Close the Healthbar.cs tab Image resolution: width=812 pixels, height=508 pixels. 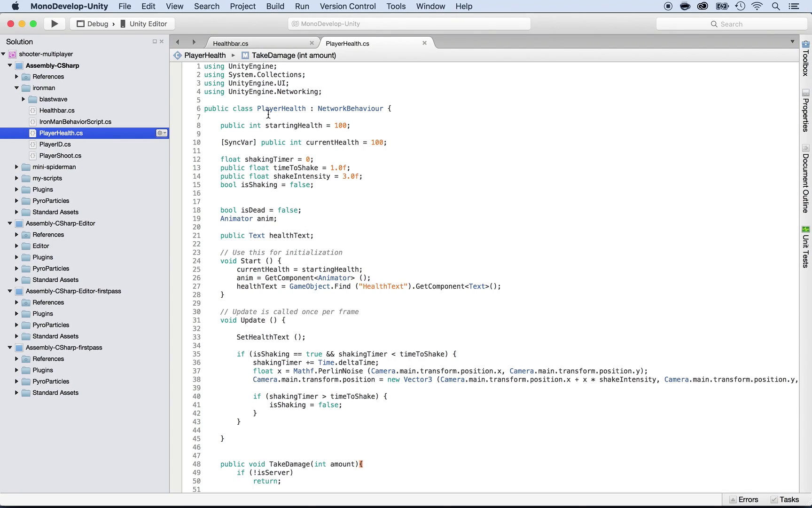pos(312,43)
